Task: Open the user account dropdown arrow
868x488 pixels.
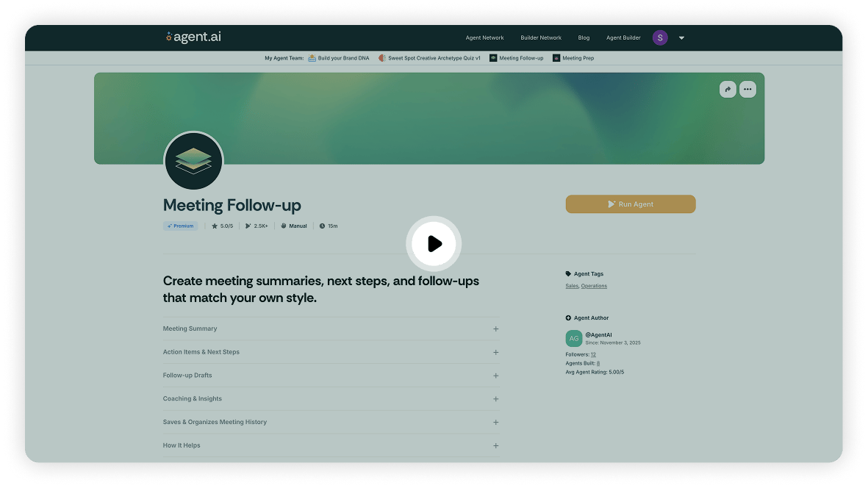Action: pos(681,37)
